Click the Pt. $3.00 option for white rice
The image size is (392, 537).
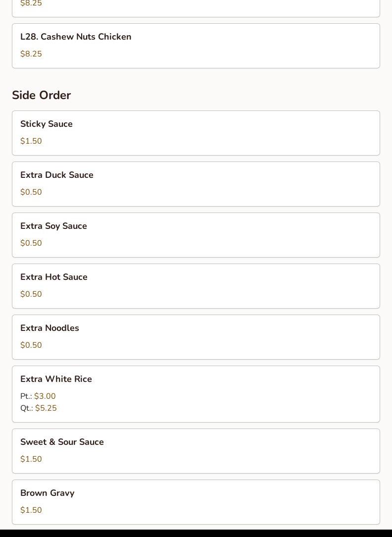click(39, 396)
